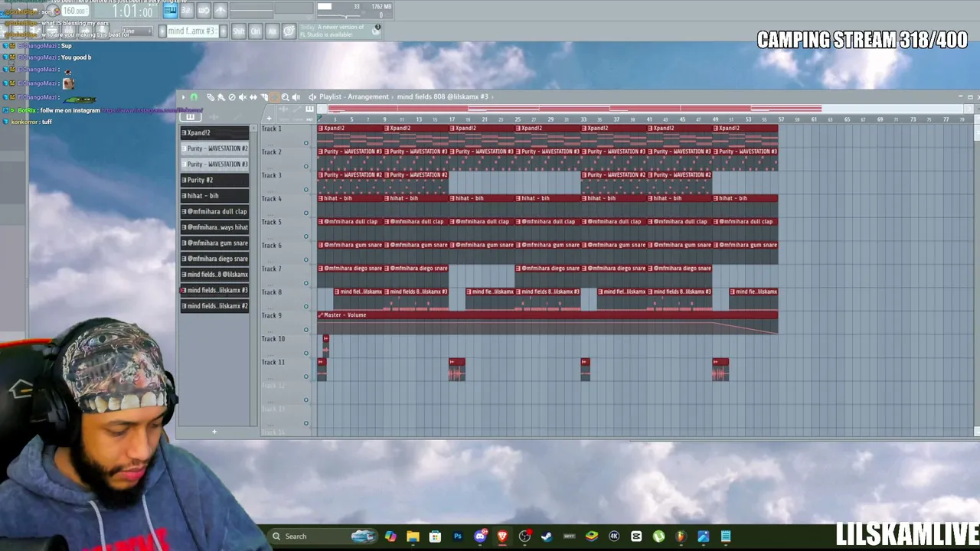980x551 pixels.
Task: Click the song time display 1:01:00
Action: 132,11
